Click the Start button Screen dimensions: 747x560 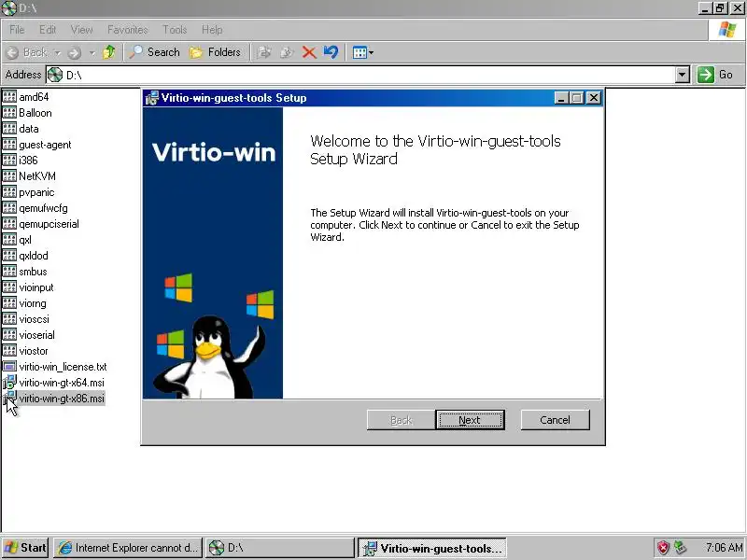[x=25, y=548]
